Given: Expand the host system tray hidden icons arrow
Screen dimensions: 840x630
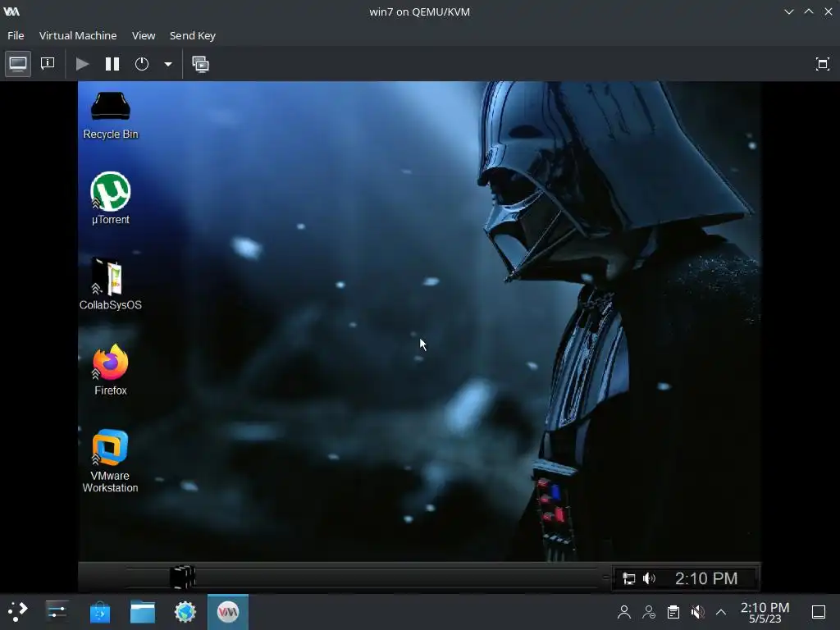Looking at the screenshot, I should click(721, 612).
